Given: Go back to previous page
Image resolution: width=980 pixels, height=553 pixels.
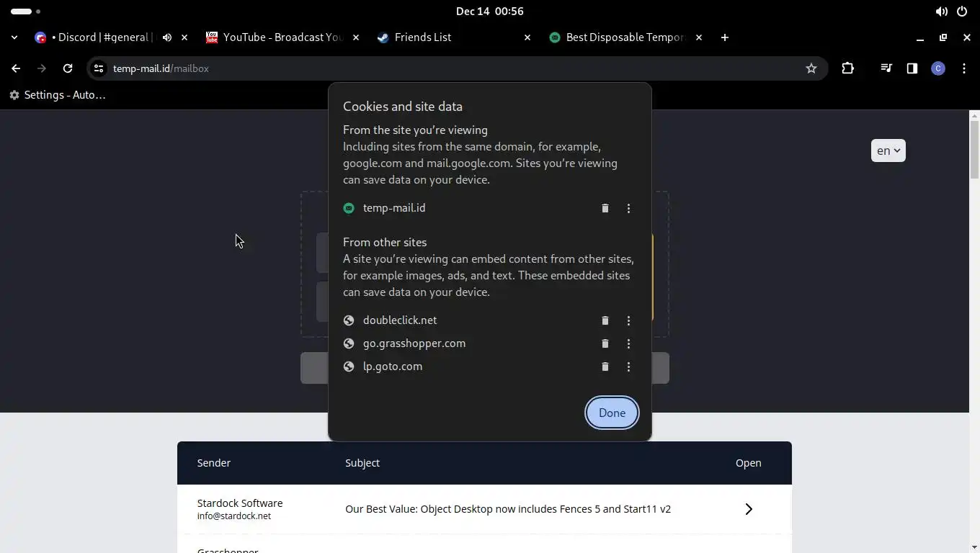Looking at the screenshot, I should (x=16, y=68).
